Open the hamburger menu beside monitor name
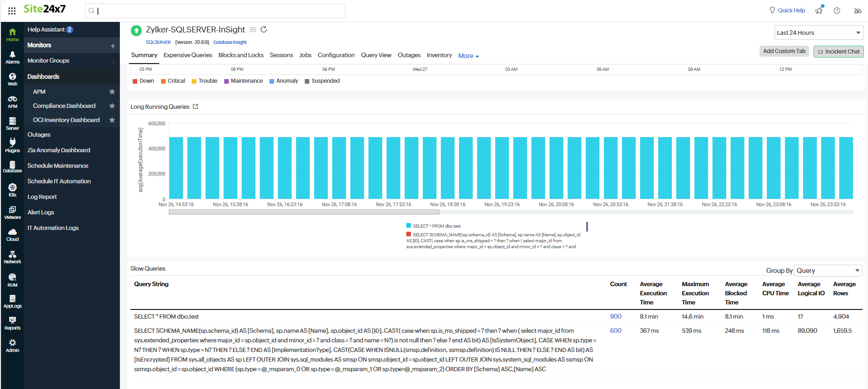This screenshot has height=389, width=868. coord(253,30)
